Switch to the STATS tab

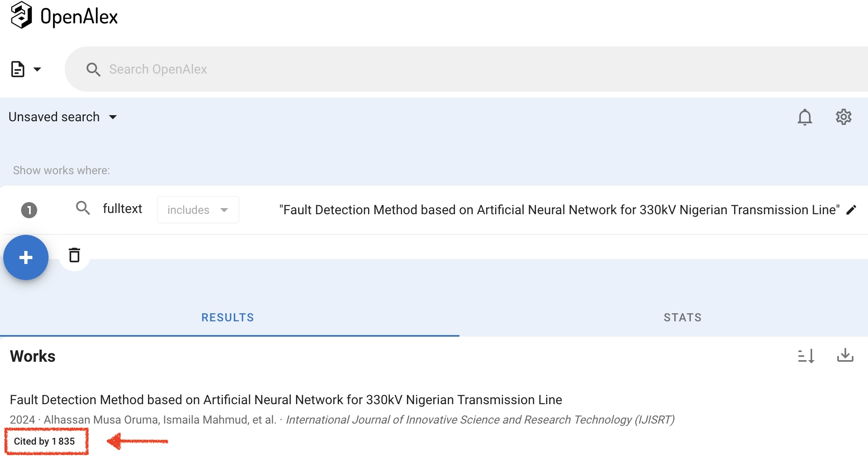tap(682, 318)
